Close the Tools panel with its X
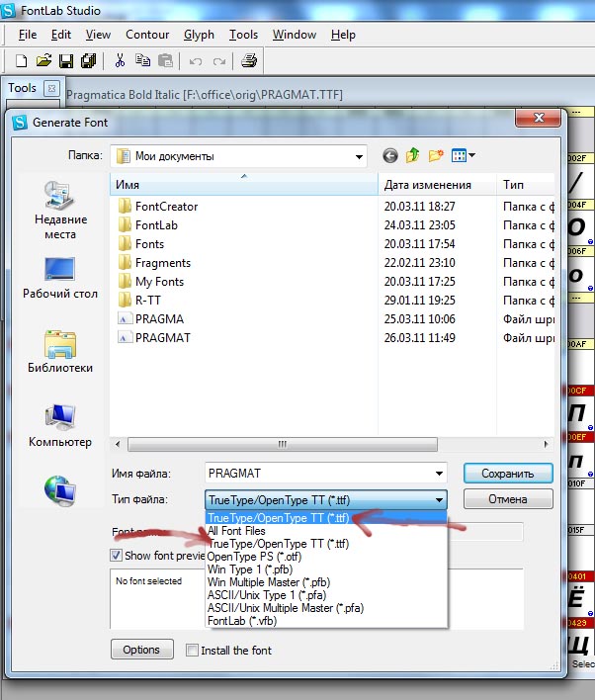595x700 pixels. (x=51, y=88)
